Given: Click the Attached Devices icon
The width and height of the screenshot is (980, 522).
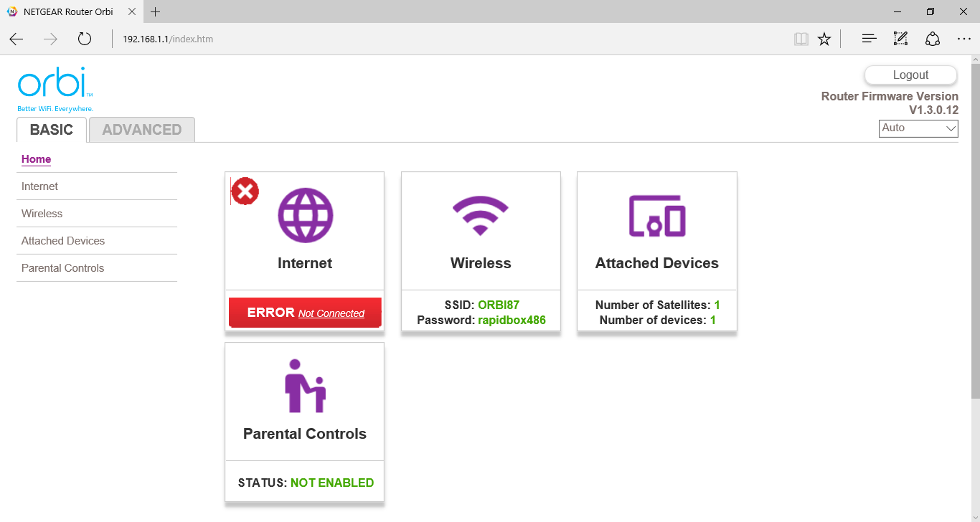Looking at the screenshot, I should 656,216.
